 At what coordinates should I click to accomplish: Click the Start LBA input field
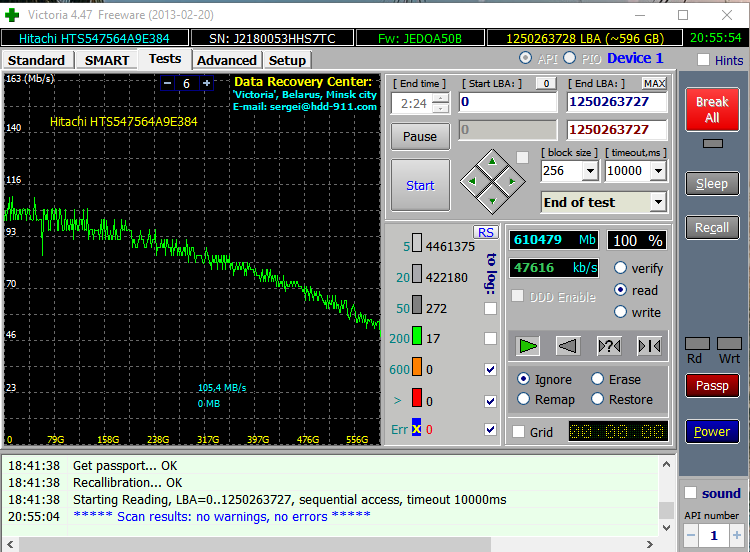click(x=507, y=102)
